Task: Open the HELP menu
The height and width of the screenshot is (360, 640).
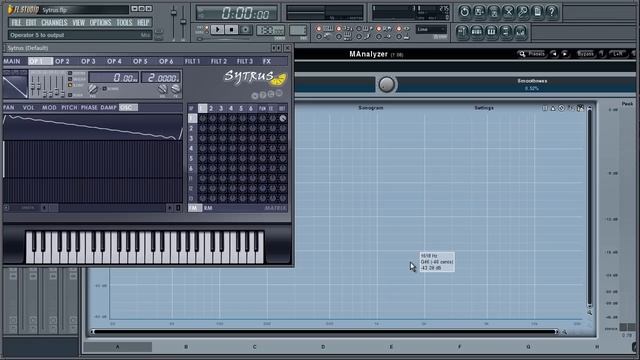Action: click(x=143, y=22)
